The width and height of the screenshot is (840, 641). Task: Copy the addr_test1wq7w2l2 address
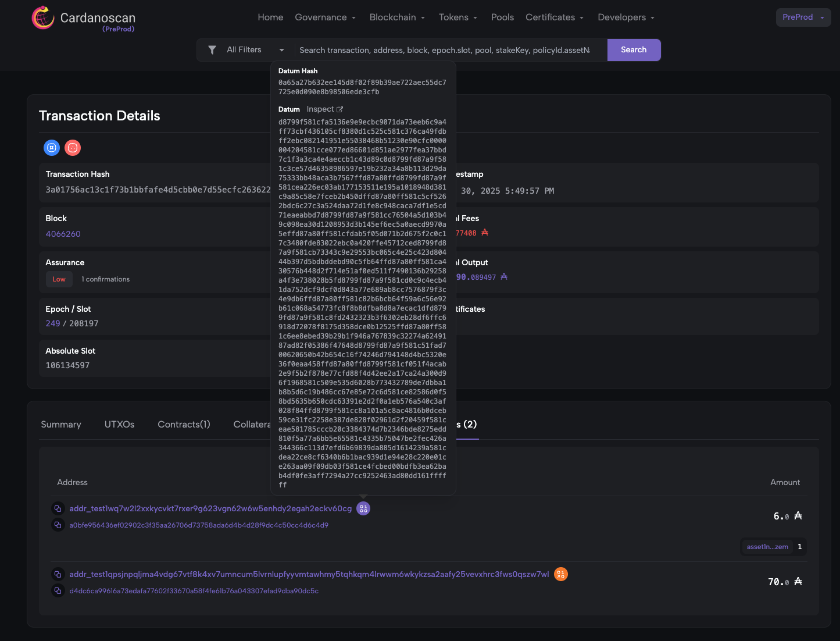pos(58,508)
